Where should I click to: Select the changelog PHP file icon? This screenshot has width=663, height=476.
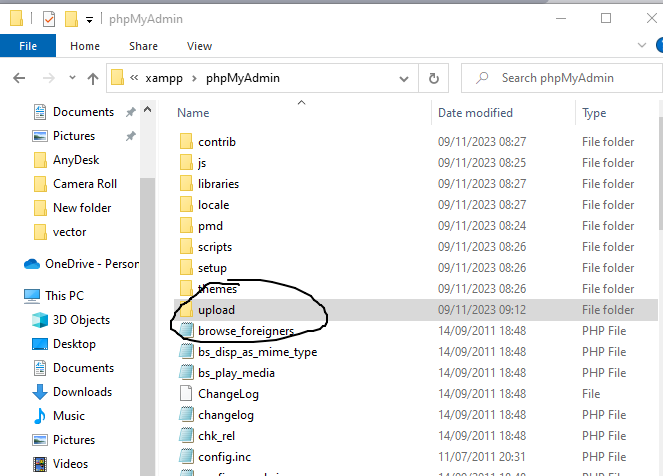(186, 415)
